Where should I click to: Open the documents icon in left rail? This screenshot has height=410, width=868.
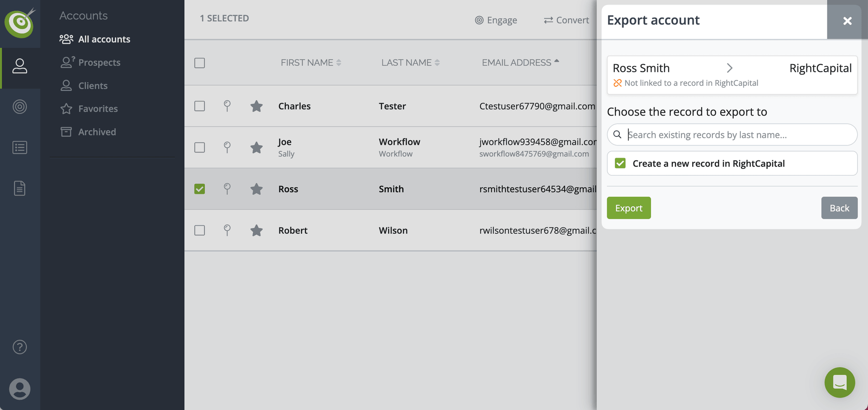tap(19, 188)
